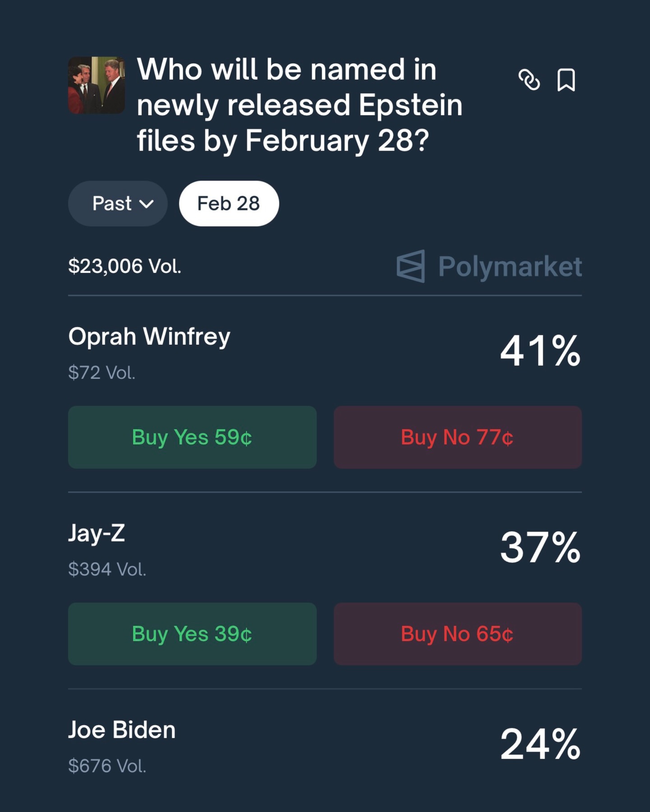Click the Polymarket wordmark text
650x812 pixels.
510,266
